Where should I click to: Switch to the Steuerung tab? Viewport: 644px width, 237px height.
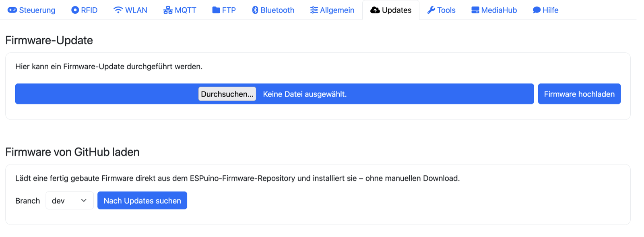[x=32, y=10]
